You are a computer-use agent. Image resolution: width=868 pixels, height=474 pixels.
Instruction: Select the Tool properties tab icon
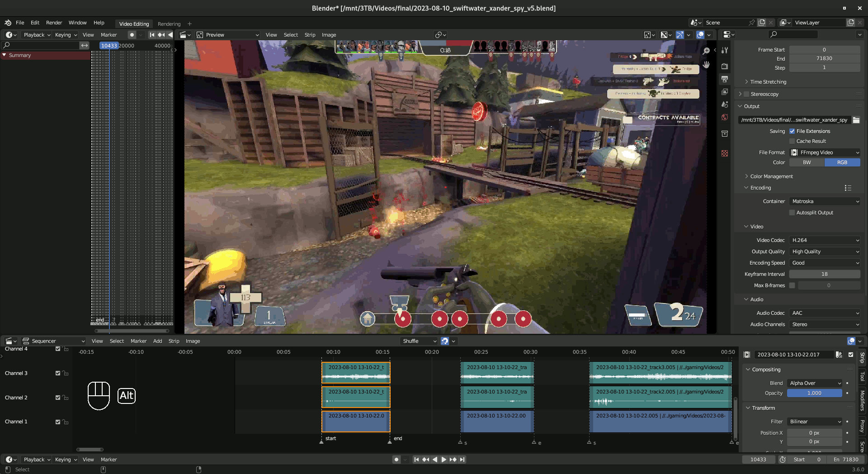[725, 51]
